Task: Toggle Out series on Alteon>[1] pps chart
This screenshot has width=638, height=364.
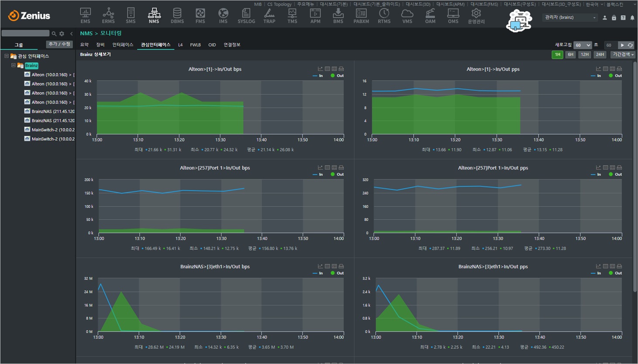Action: coord(615,76)
